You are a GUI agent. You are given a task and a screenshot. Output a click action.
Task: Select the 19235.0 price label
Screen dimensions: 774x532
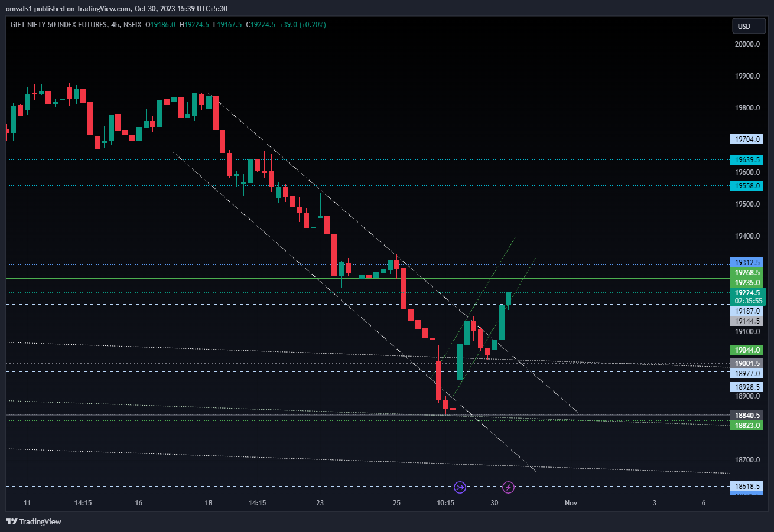747,283
